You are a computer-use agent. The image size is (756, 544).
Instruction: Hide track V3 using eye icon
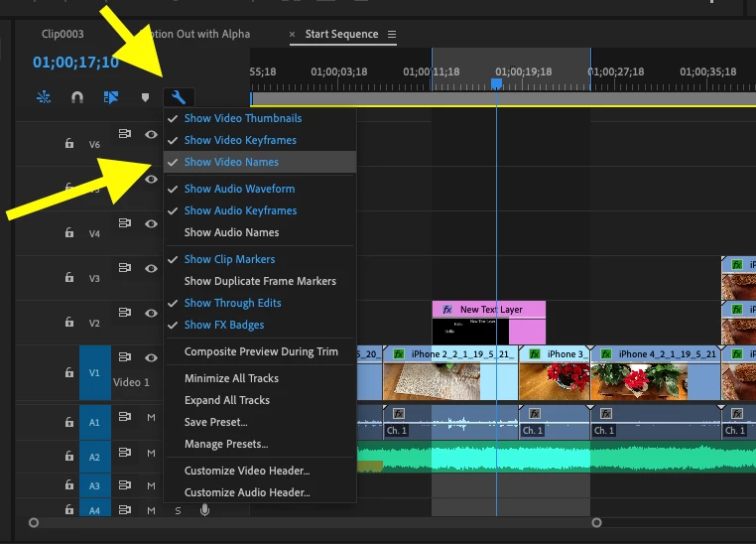coord(151,268)
